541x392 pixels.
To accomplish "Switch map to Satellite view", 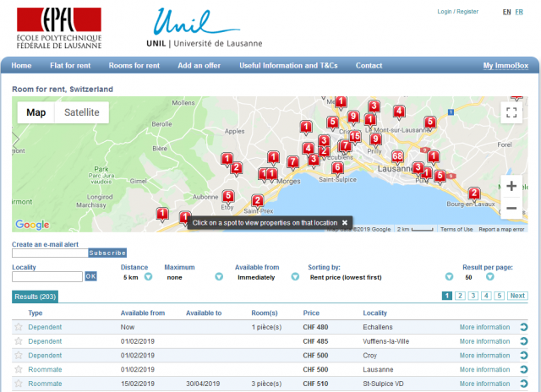I will click(x=82, y=112).
